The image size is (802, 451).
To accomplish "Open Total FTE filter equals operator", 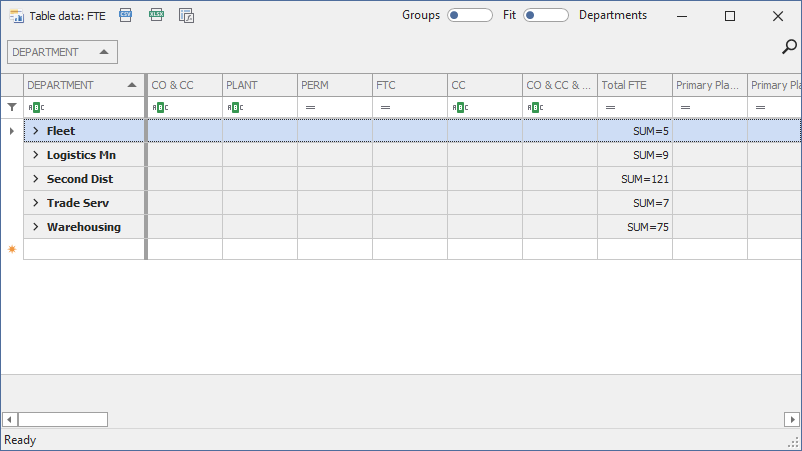I will tap(610, 107).
